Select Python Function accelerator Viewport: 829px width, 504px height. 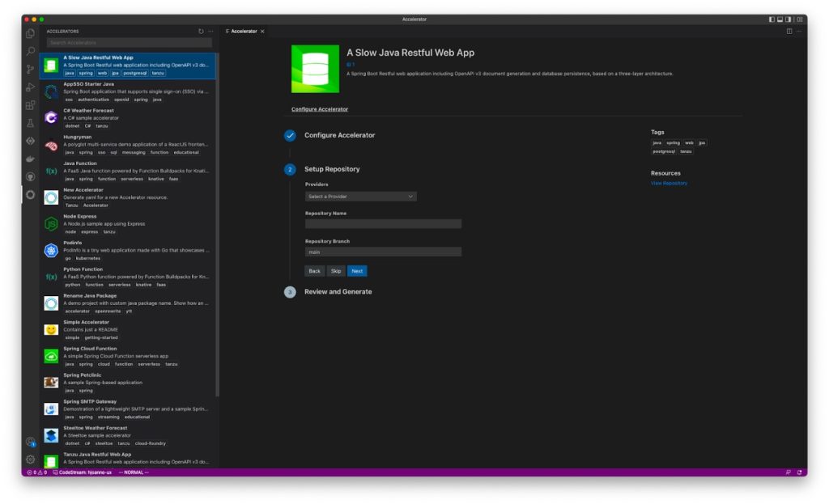pyautogui.click(x=128, y=277)
